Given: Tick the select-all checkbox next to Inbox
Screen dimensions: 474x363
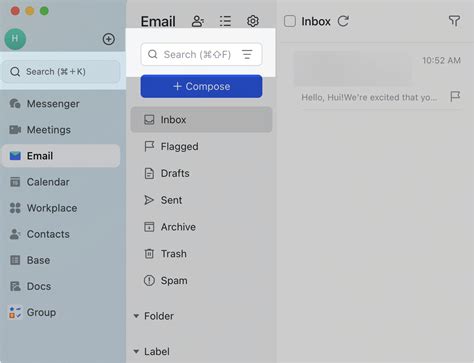Looking at the screenshot, I should pos(290,21).
